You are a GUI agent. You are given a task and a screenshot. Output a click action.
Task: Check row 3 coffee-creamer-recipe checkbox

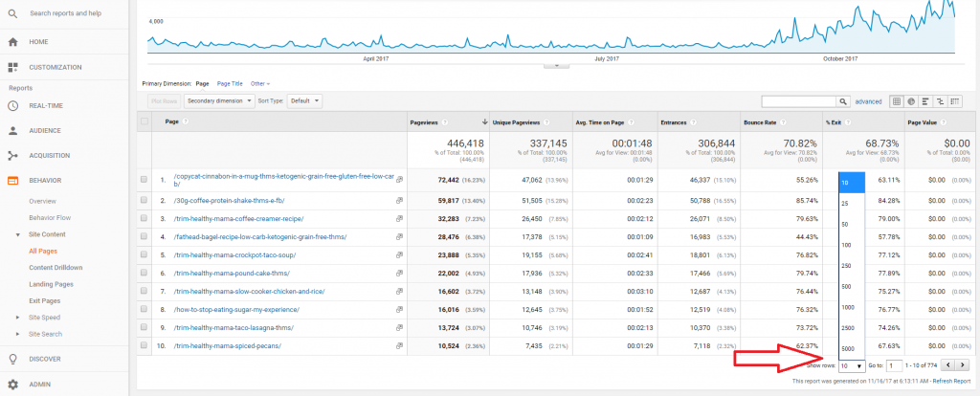[144, 219]
